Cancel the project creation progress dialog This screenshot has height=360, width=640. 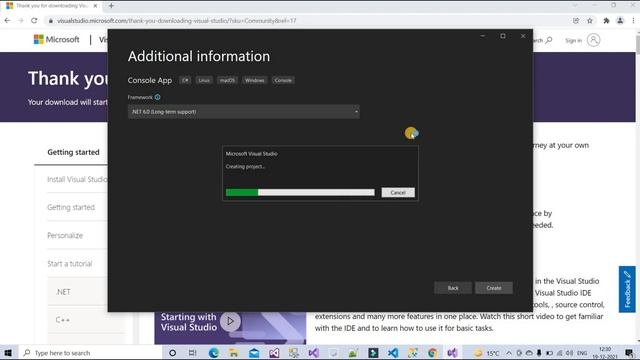coord(398,193)
